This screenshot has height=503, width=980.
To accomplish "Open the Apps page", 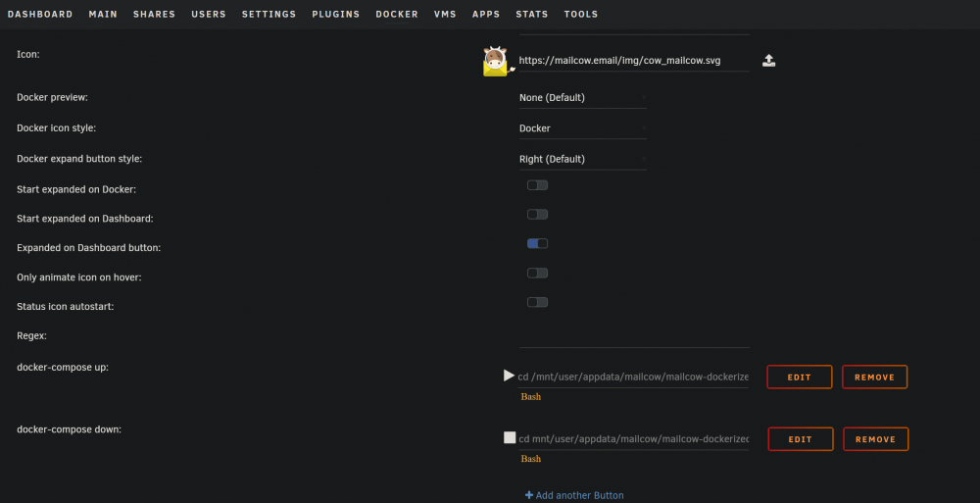I will pos(486,14).
